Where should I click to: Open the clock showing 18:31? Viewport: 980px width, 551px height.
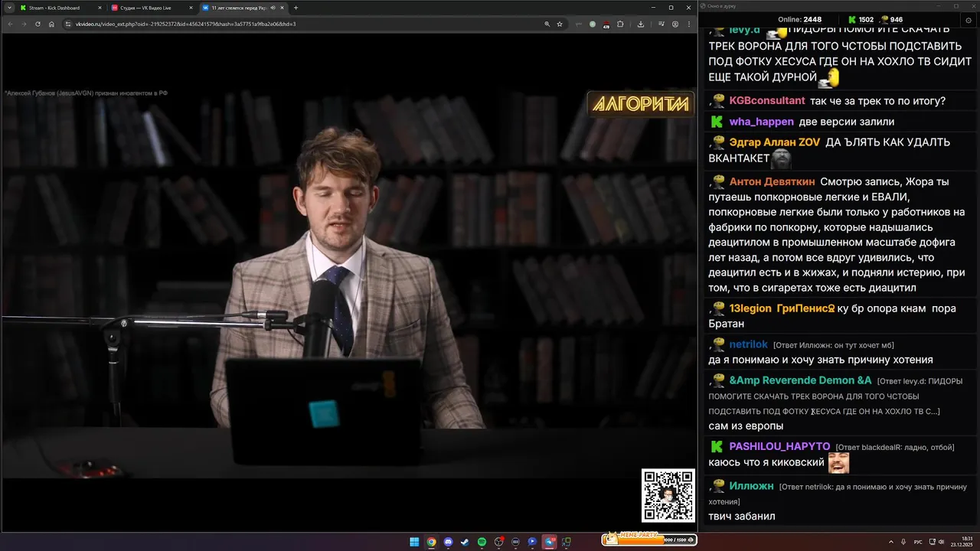click(x=962, y=542)
